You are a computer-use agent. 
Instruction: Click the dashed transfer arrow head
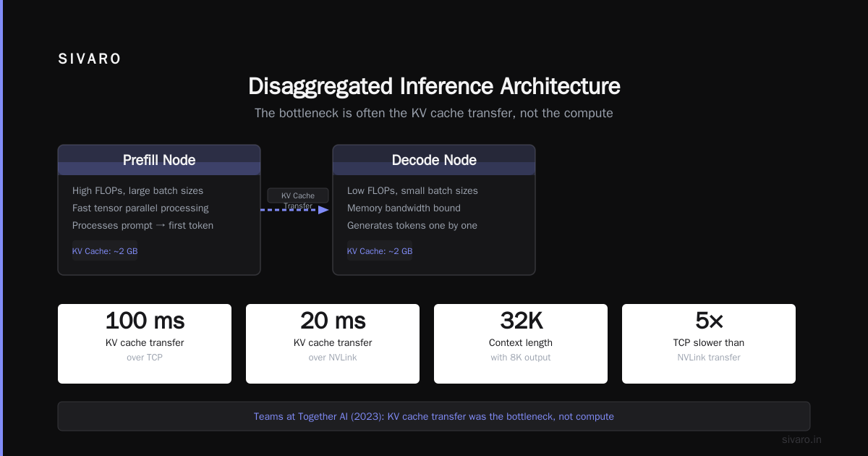(x=323, y=210)
